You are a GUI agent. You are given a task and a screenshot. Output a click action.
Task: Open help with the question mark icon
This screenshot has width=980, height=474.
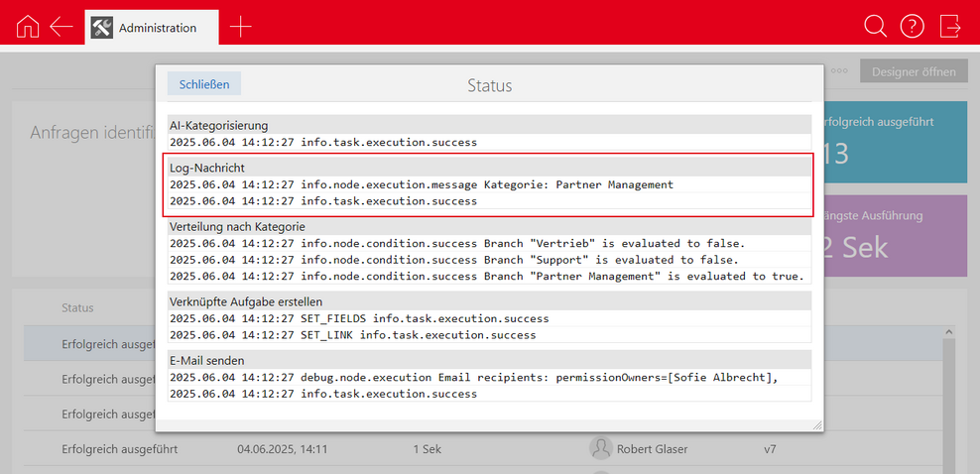912,27
